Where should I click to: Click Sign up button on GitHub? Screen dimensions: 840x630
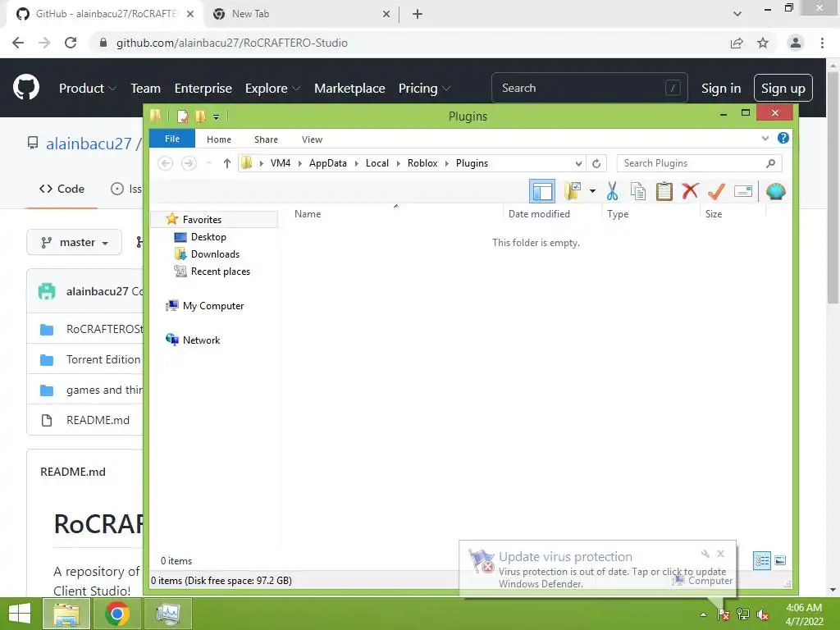tap(783, 89)
